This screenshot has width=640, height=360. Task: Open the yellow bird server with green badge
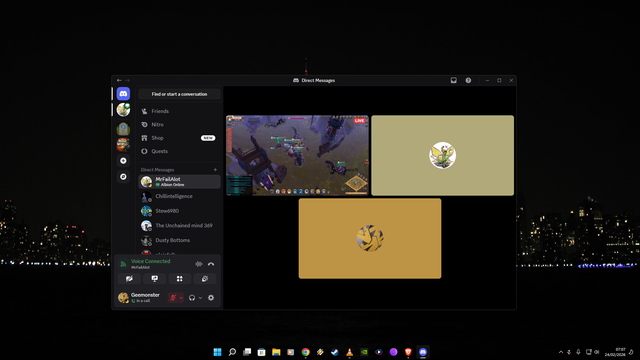(123, 110)
